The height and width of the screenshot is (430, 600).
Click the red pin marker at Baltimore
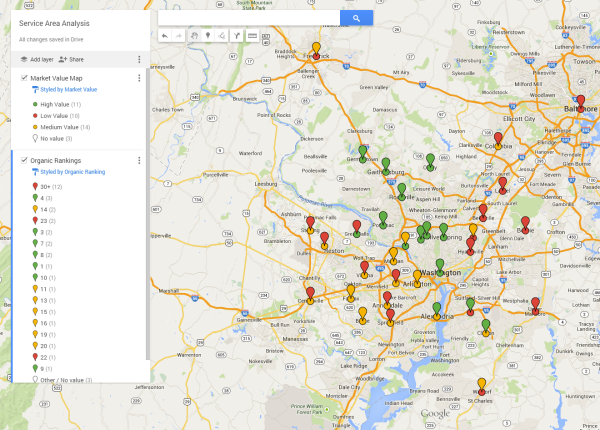click(581, 101)
